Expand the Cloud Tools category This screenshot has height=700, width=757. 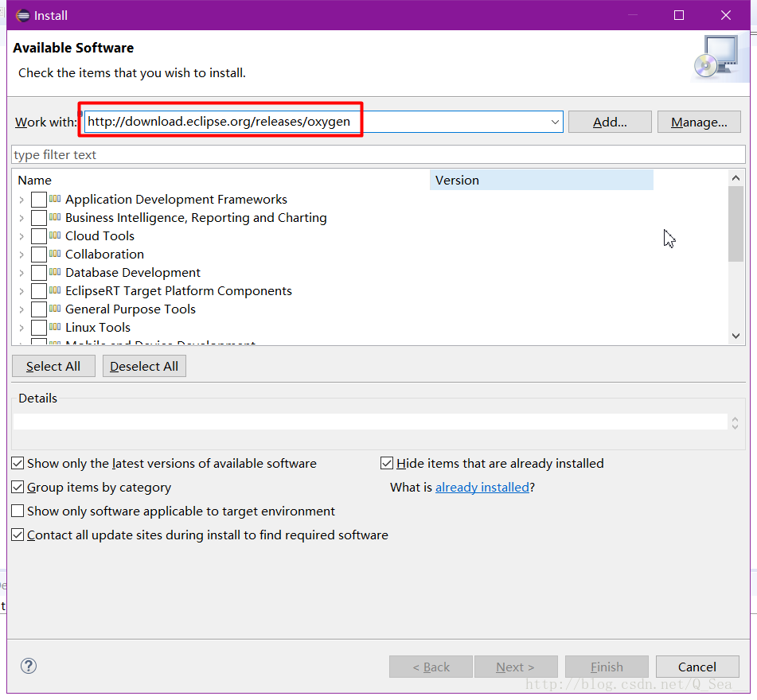[21, 236]
